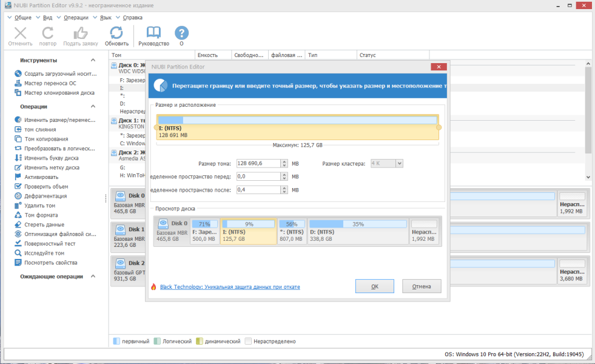The height and width of the screenshot is (364, 595).
Task: Choose Изменить букву диска operation
Action: 47,158
